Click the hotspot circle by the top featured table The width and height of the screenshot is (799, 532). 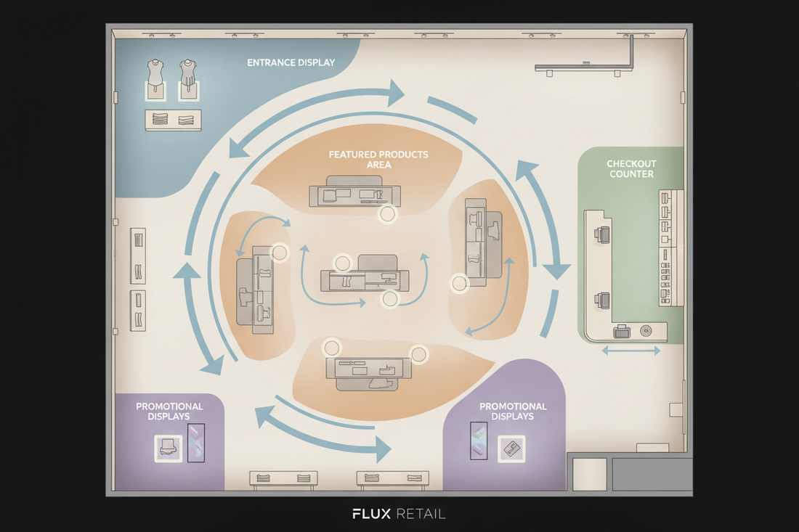click(x=387, y=214)
